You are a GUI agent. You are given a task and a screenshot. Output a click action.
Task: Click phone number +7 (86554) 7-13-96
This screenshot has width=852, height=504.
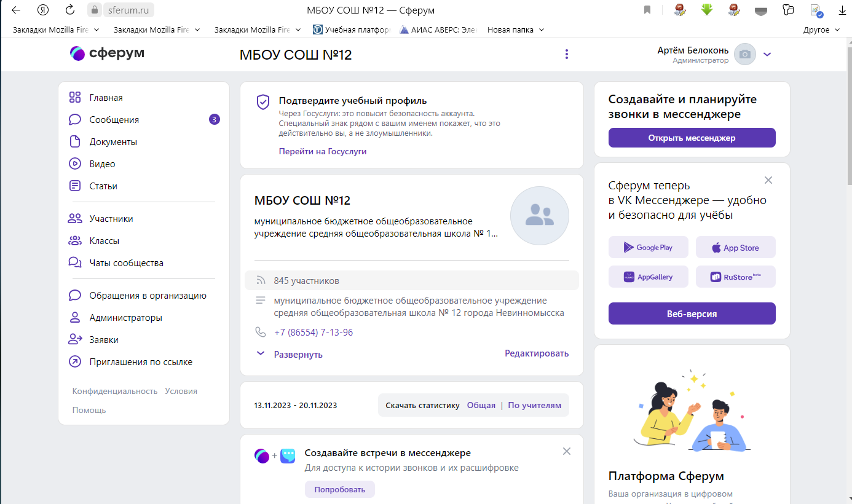tap(314, 333)
